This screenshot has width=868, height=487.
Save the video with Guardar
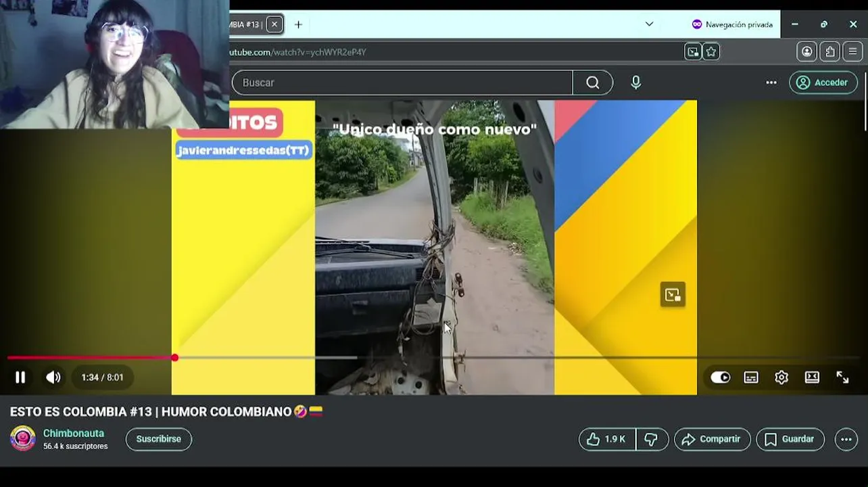pyautogui.click(x=790, y=439)
